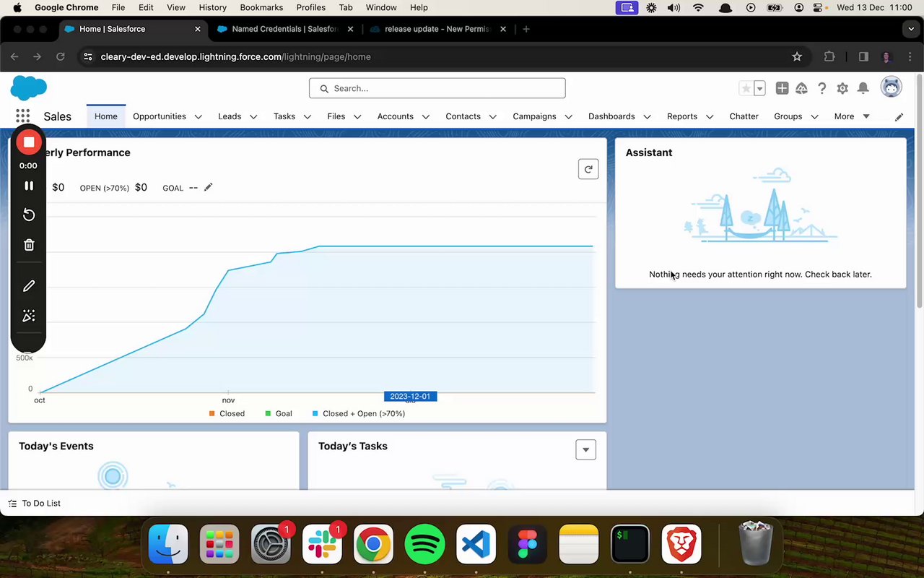The image size is (924, 578).
Task: Expand the Accounts dropdown chevron
Action: point(426,116)
